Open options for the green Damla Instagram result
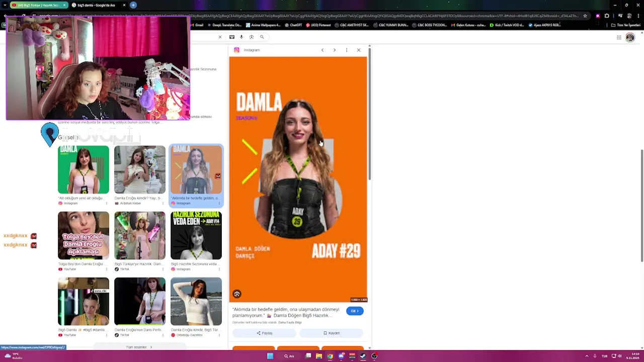Viewport: 644px width, 362px height. [106, 203]
